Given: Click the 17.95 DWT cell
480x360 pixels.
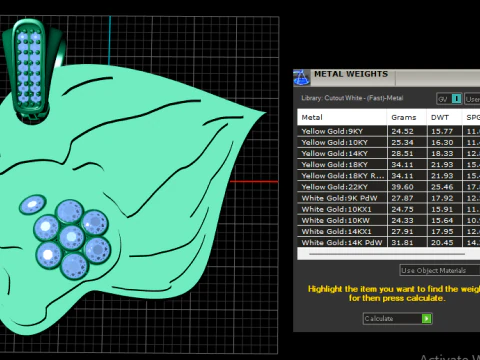Looking at the screenshot, I should pyautogui.click(x=444, y=231).
